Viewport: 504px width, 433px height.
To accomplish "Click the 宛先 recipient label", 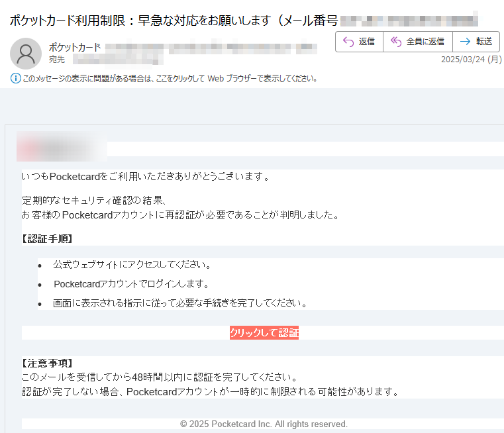I will click(57, 60).
